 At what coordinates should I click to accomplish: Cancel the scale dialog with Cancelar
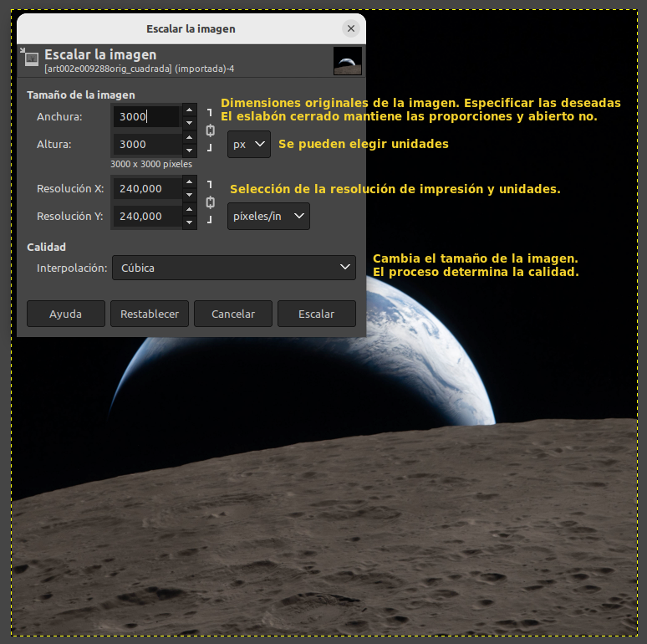pos(233,314)
